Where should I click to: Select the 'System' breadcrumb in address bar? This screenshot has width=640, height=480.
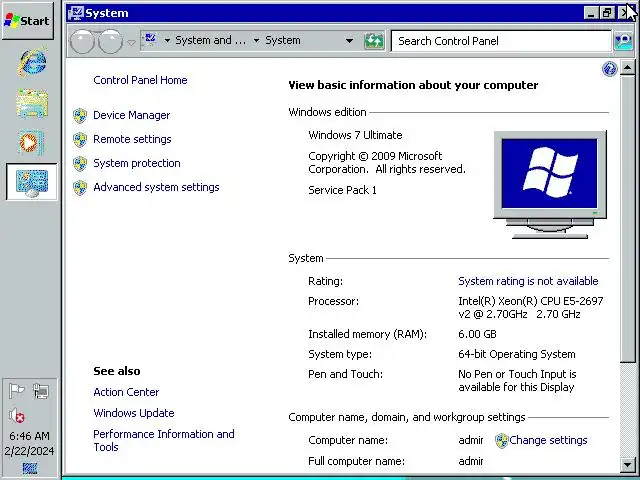tap(282, 40)
